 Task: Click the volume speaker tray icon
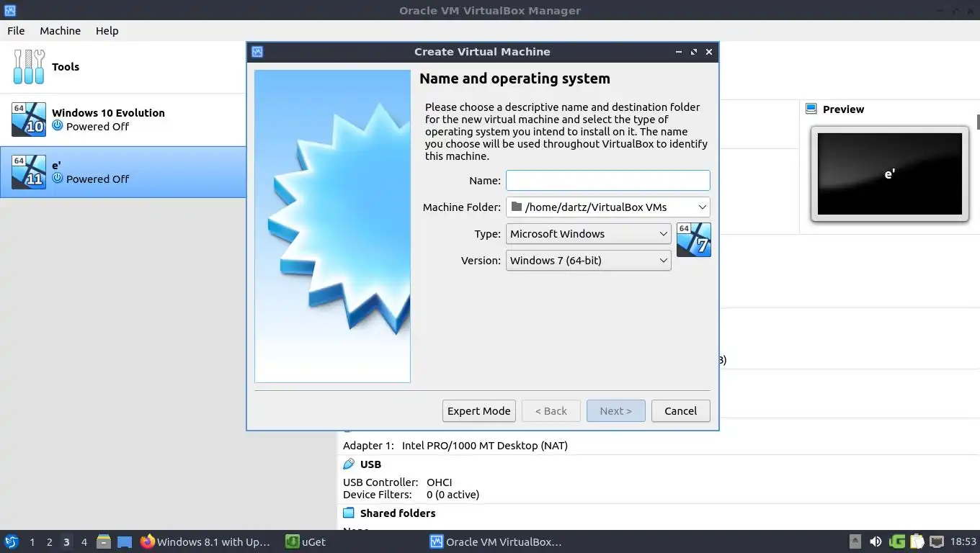coord(876,541)
